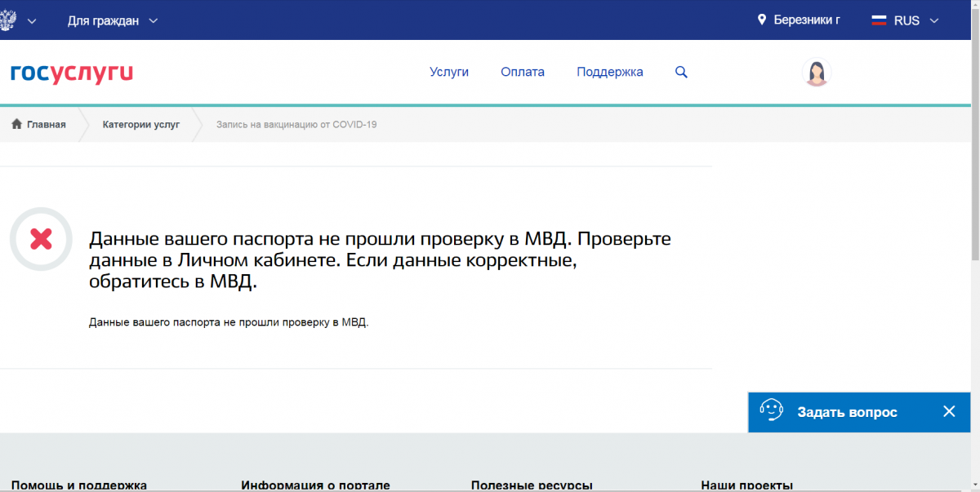Expand the RUS language chevron

pyautogui.click(x=934, y=21)
